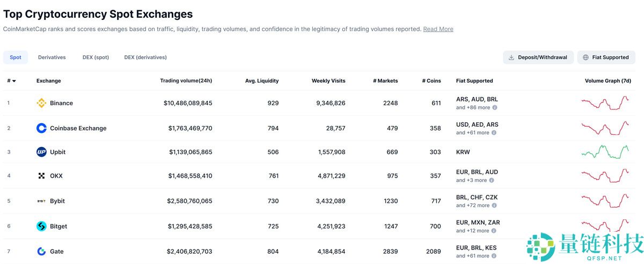Click info icon next to Binance's +86 more
644x264 pixels.
tap(494, 107)
